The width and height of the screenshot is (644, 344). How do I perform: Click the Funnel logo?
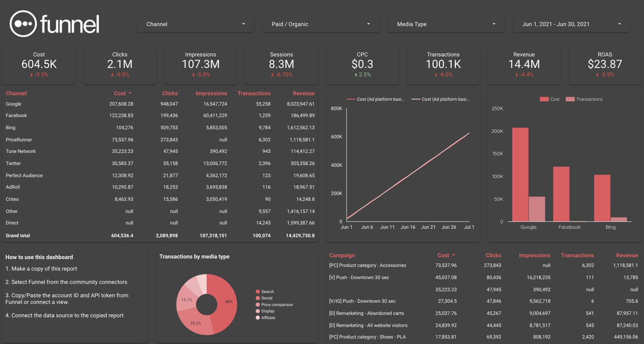(54, 24)
